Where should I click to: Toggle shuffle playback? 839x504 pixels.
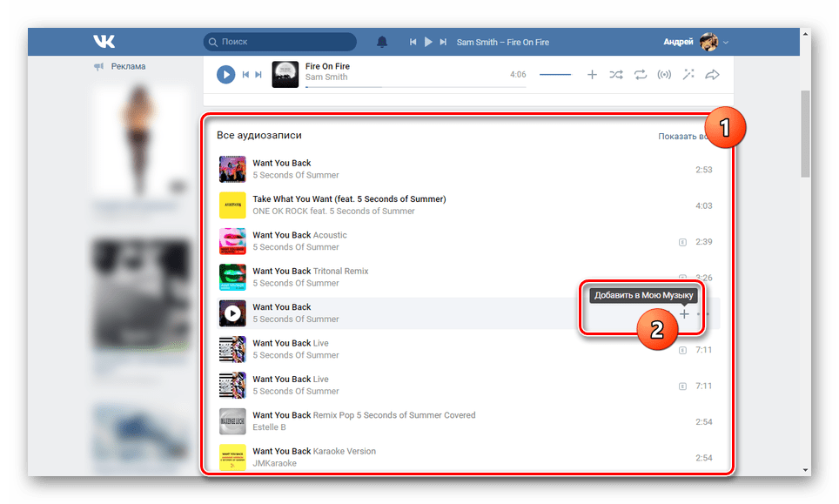click(616, 74)
